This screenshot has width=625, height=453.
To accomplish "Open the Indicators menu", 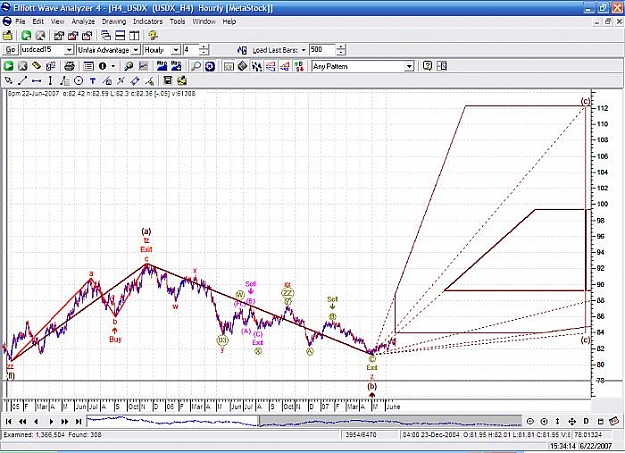I will [147, 22].
